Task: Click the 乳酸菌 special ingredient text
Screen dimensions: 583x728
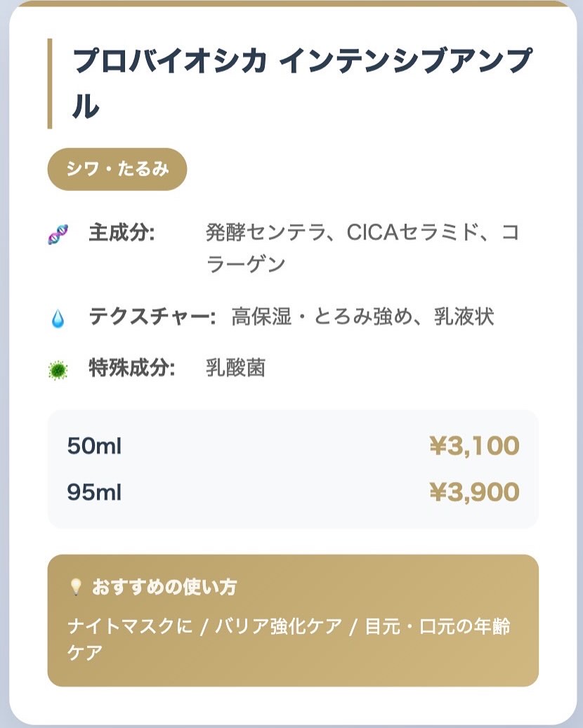Action: pyautogui.click(x=235, y=368)
